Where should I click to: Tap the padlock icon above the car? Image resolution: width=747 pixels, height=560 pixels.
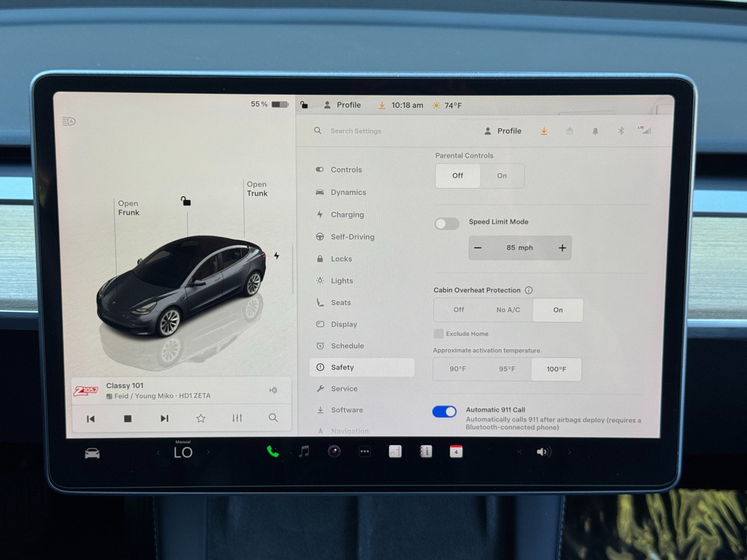tap(186, 201)
